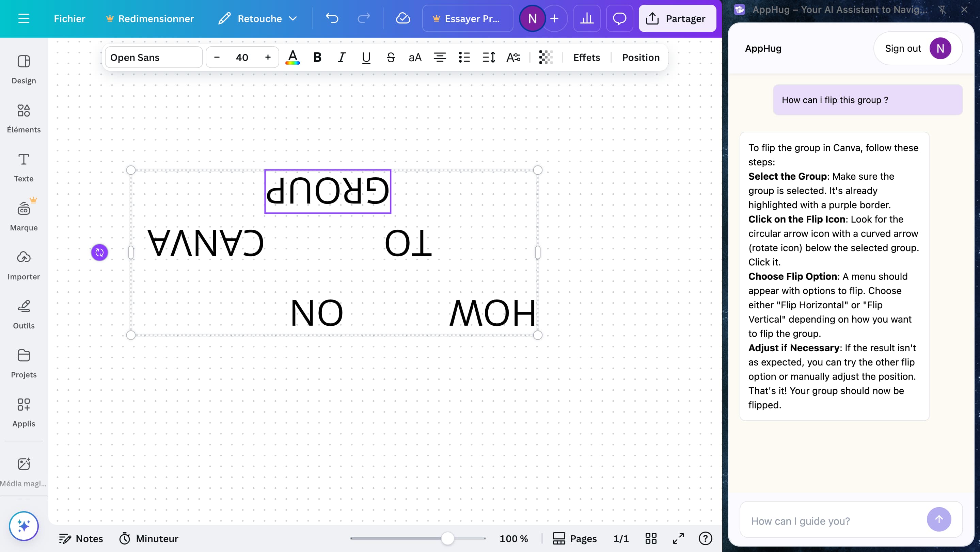Grab the top-left selection corner handle
The width and height of the screenshot is (980, 552).
click(x=130, y=170)
